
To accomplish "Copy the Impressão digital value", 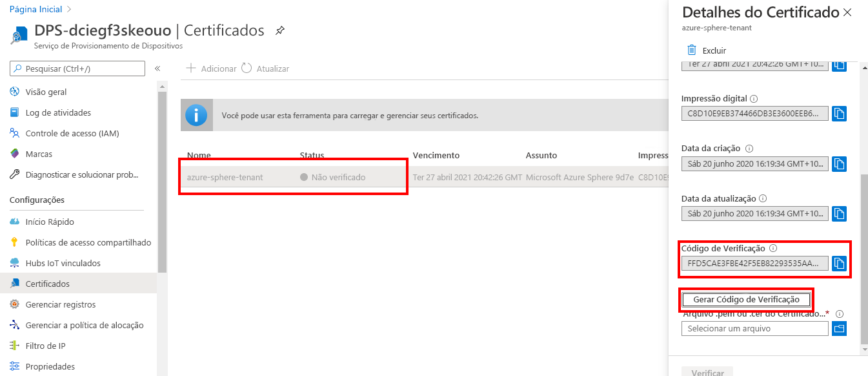I will tap(839, 114).
